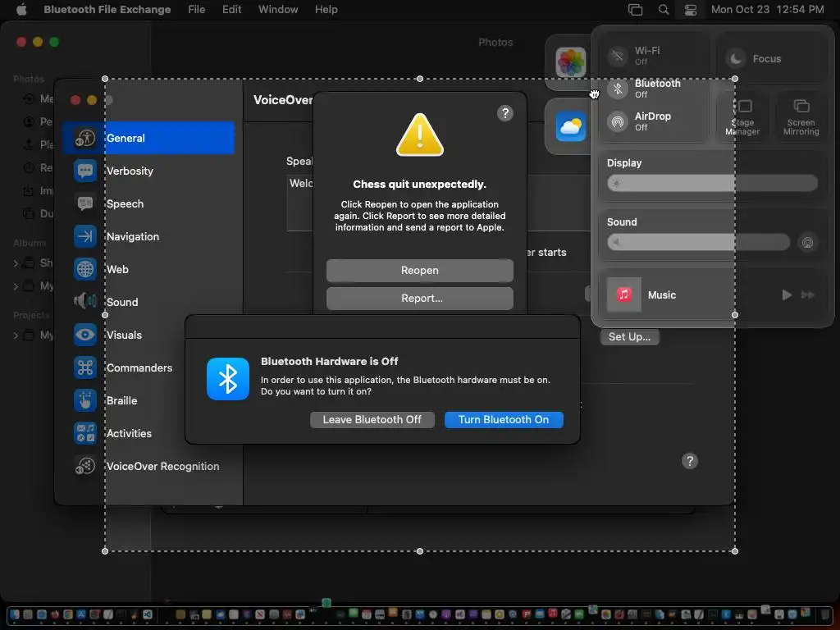Image resolution: width=840 pixels, height=630 pixels.
Task: Expand the 'My' row under Albums in Photos
Action: [16, 286]
